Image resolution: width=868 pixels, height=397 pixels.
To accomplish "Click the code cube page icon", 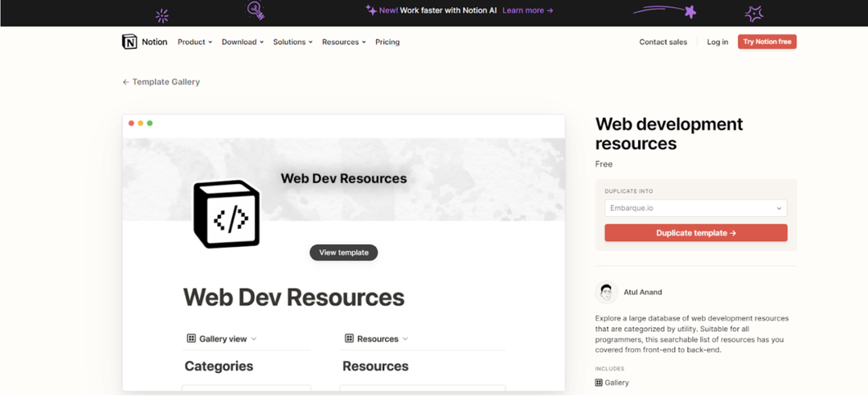I will (227, 214).
